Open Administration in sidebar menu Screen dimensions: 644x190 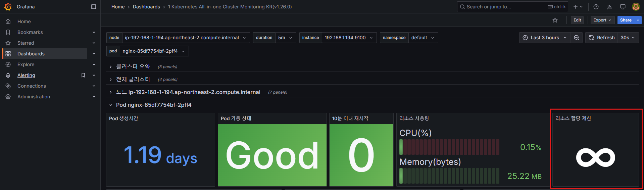[34, 97]
